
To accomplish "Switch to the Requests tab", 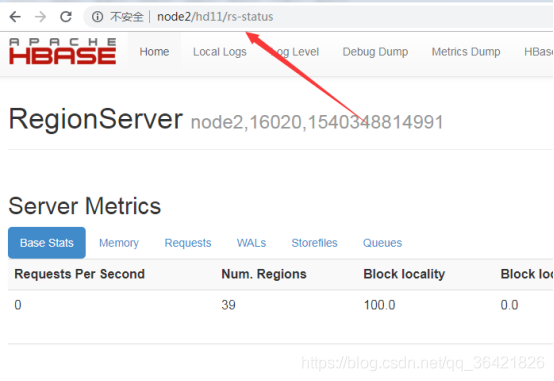I will coord(188,243).
